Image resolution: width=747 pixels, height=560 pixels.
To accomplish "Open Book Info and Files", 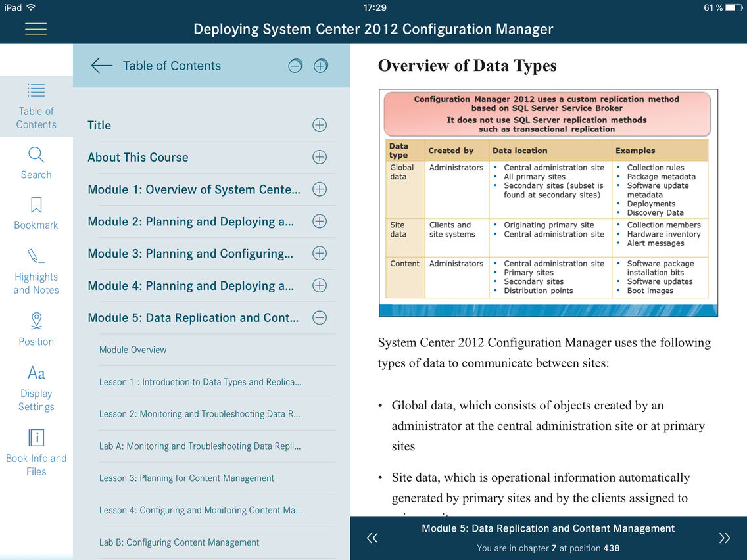I will (36, 452).
